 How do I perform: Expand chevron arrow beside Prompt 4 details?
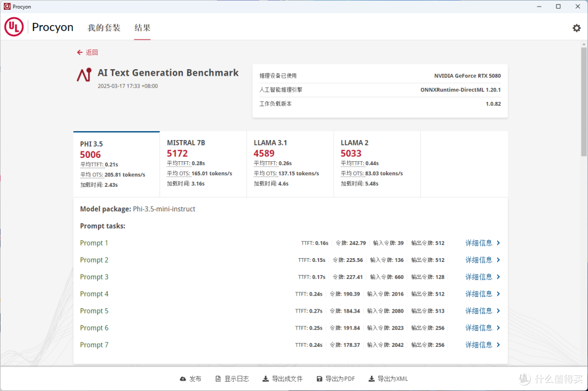click(x=498, y=294)
